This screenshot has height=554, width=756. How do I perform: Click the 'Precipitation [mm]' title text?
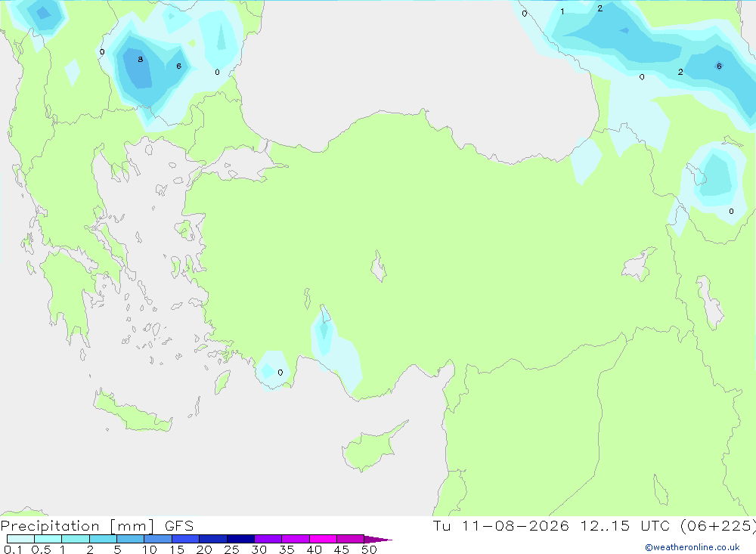click(x=78, y=526)
